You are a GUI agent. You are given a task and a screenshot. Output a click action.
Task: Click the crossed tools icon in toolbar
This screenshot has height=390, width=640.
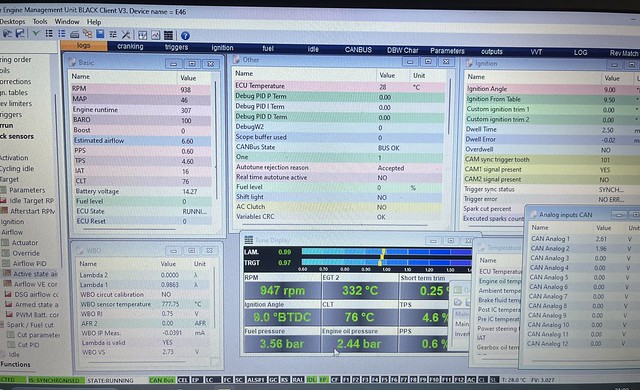(126, 35)
